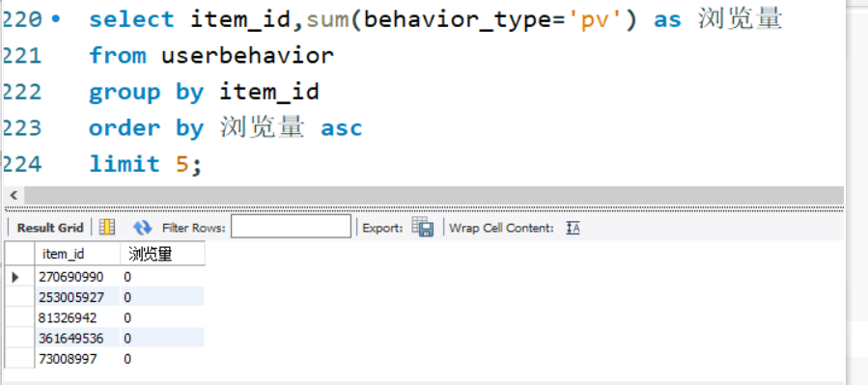Image resolution: width=868 pixels, height=385 pixels.
Task: Click the line 220 statement marker dot
Action: point(55,19)
